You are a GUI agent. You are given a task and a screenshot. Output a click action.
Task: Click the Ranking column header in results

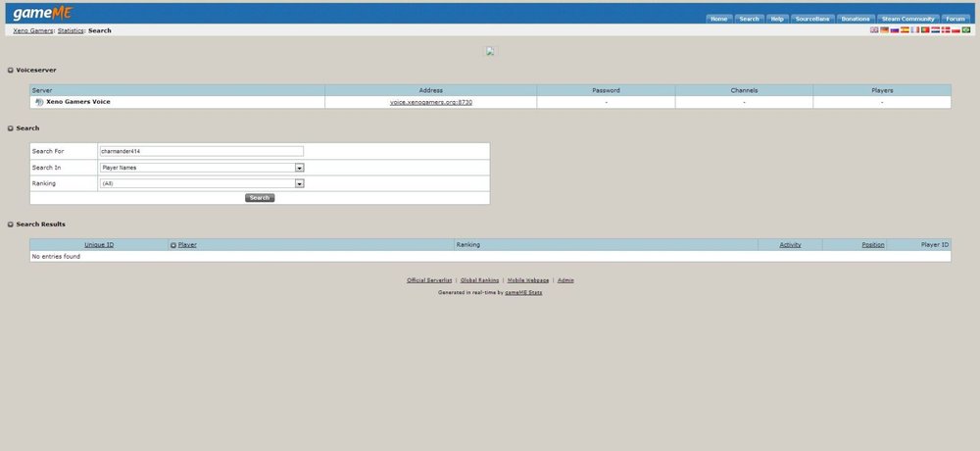pyautogui.click(x=468, y=245)
